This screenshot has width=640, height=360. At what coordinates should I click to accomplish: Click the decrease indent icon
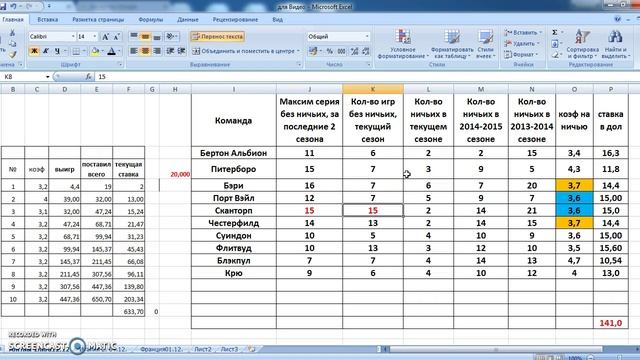point(171,51)
